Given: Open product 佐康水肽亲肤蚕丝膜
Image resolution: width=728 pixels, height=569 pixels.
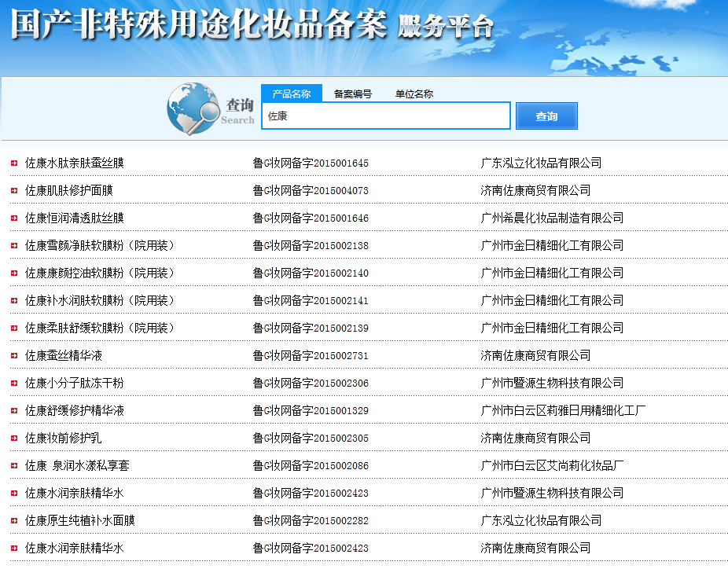Looking at the screenshot, I should pyautogui.click(x=74, y=163).
